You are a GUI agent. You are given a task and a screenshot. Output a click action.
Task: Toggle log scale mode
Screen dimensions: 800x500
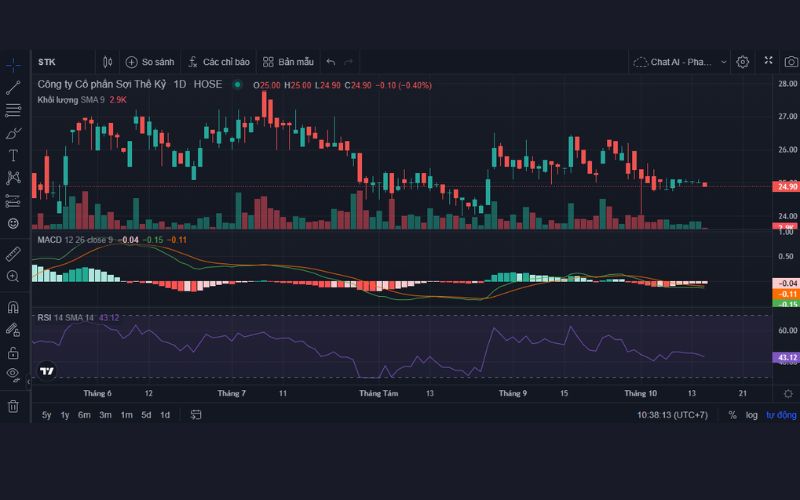click(x=752, y=415)
